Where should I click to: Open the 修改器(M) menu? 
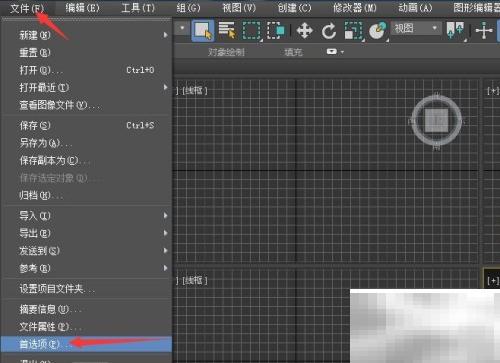[x=355, y=8]
